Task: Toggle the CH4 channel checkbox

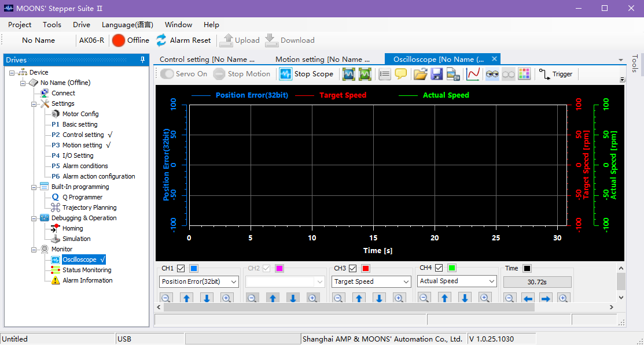Action: [439, 268]
